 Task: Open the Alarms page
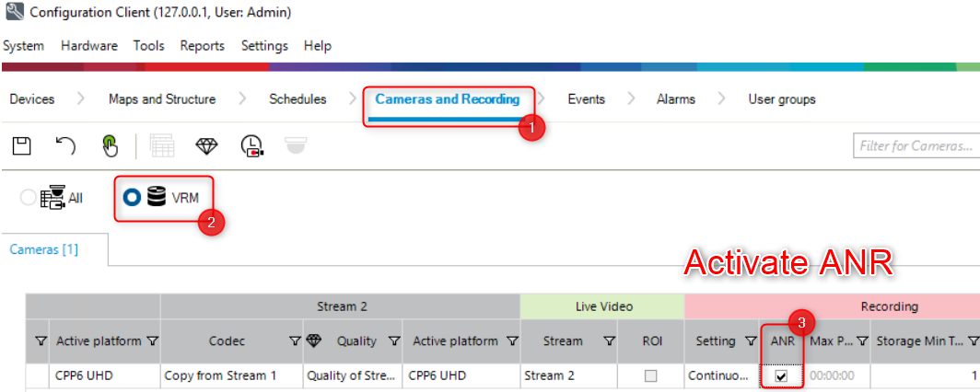click(676, 99)
